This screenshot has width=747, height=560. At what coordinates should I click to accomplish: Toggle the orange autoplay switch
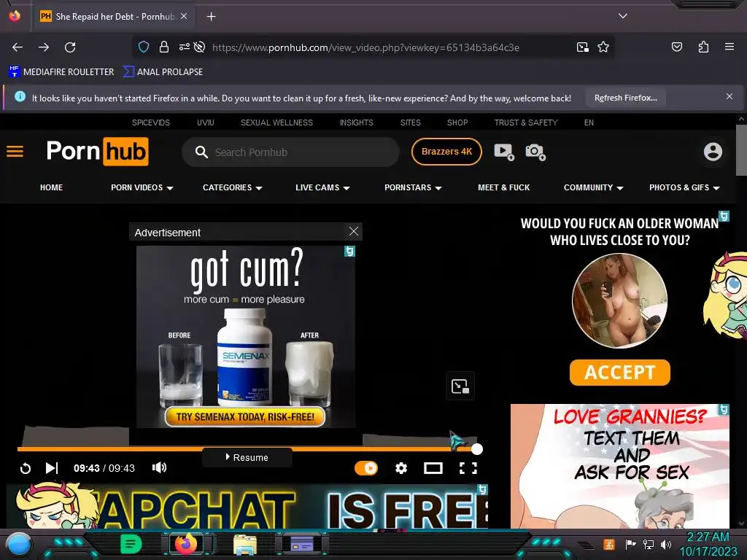click(366, 468)
